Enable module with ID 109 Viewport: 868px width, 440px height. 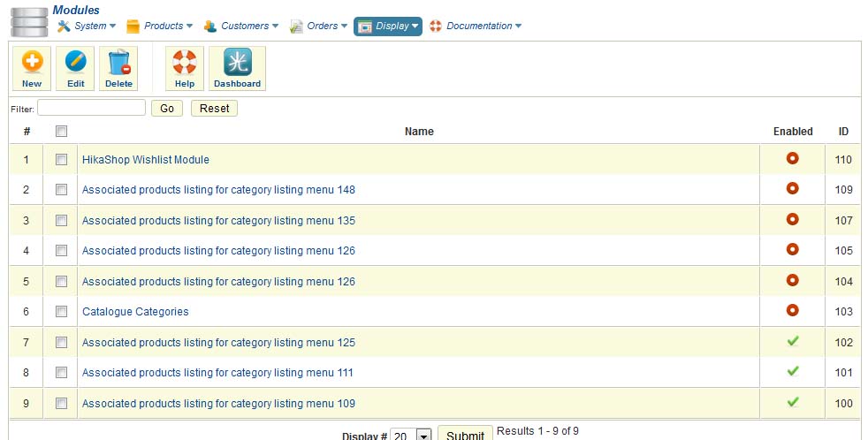792,188
